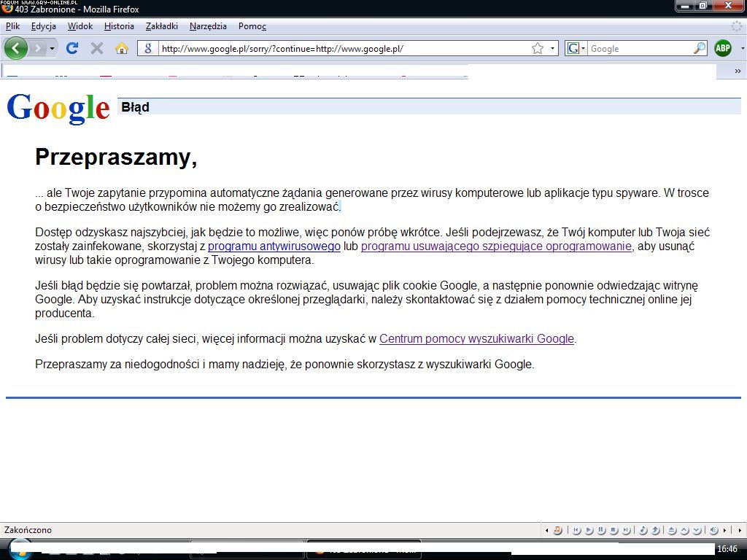Follow 'programu usuwającego szpiegujące oprogramowanie' link
The height and width of the screenshot is (560, 747).
pos(496,246)
